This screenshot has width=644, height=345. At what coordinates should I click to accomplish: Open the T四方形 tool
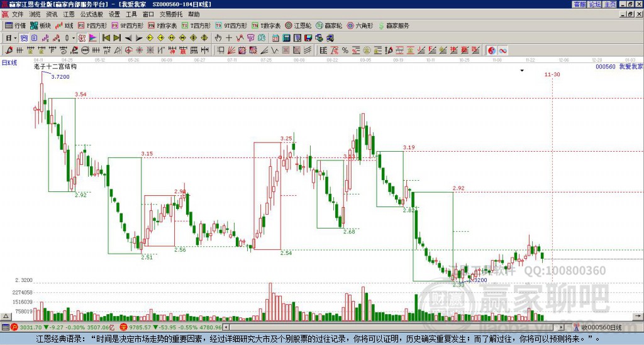(196, 25)
